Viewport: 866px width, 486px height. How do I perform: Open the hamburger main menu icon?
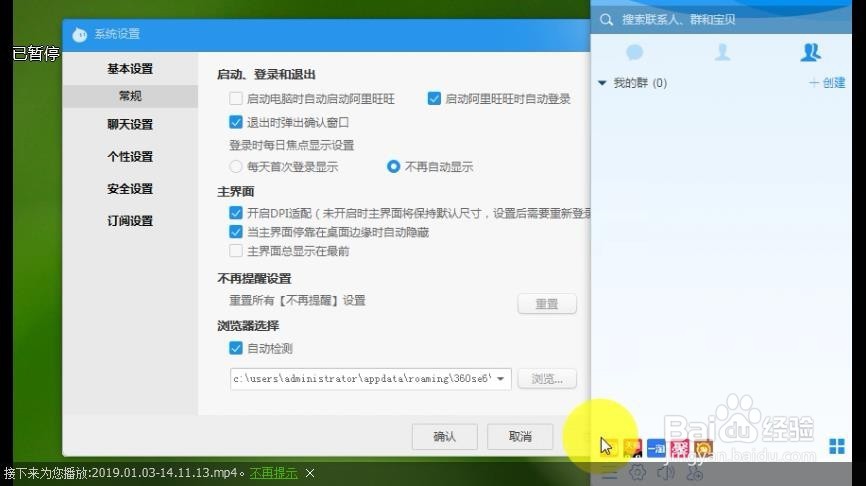(x=609, y=472)
